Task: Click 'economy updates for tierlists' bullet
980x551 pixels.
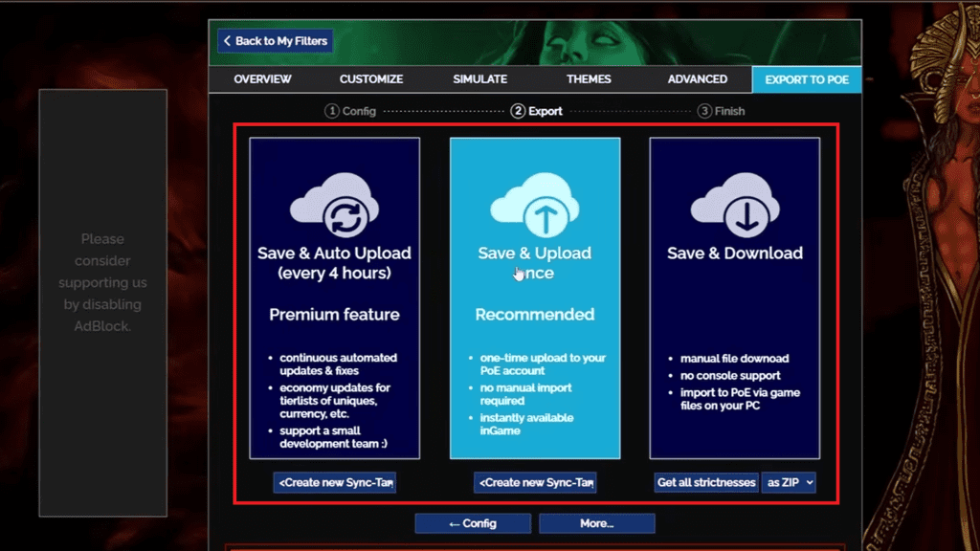Action: [335, 401]
